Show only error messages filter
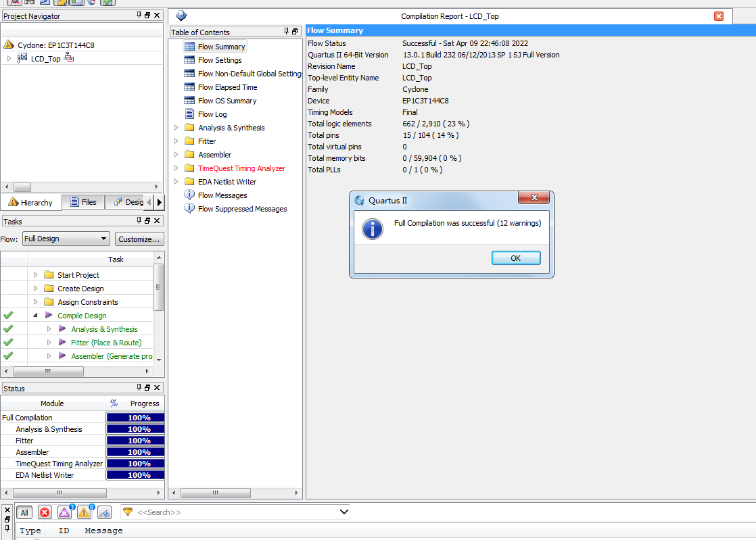The height and width of the screenshot is (540, 756). (x=45, y=513)
